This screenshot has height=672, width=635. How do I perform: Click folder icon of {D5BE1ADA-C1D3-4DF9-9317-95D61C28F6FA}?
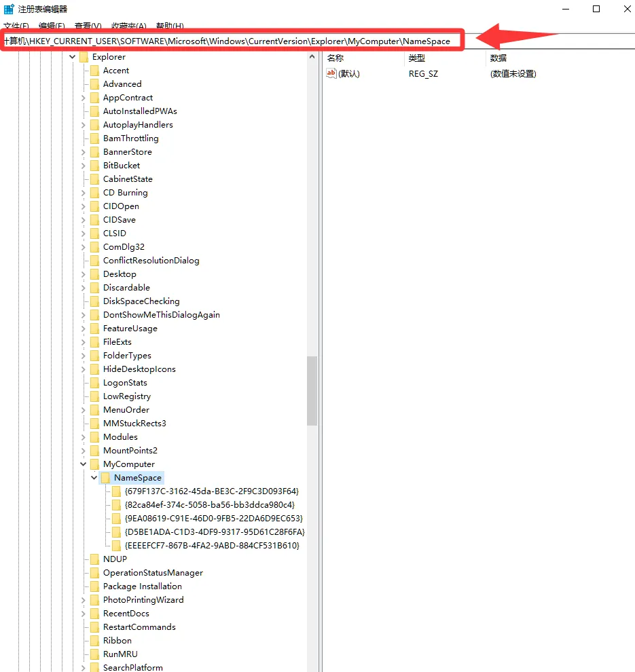(116, 532)
